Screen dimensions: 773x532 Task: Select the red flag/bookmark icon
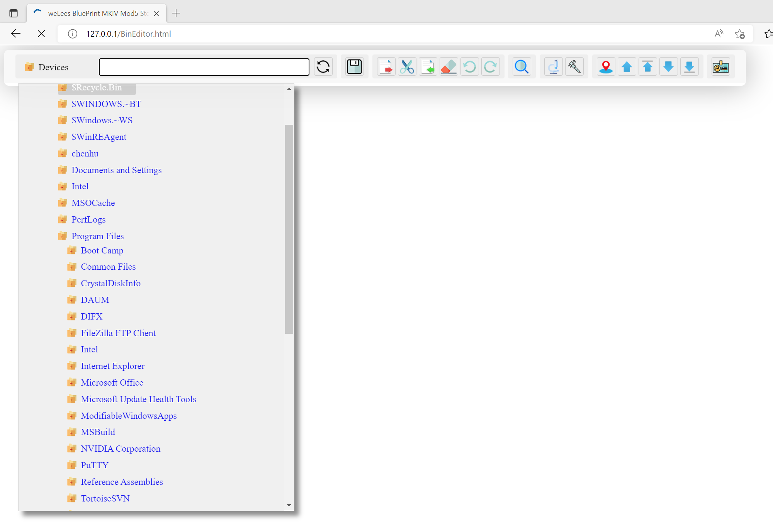point(605,66)
